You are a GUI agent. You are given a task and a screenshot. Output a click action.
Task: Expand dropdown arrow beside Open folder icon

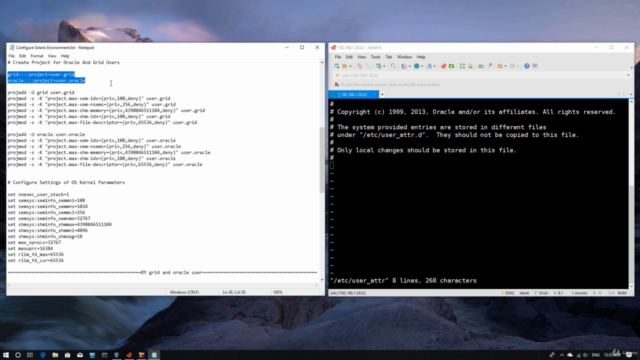350,66
